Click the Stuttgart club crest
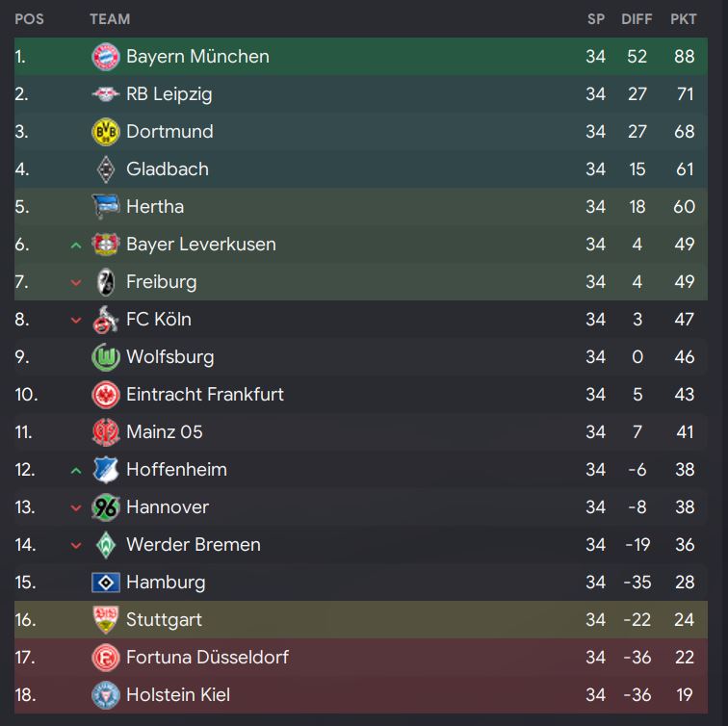Screen dimensions: 728x726 coord(106,620)
